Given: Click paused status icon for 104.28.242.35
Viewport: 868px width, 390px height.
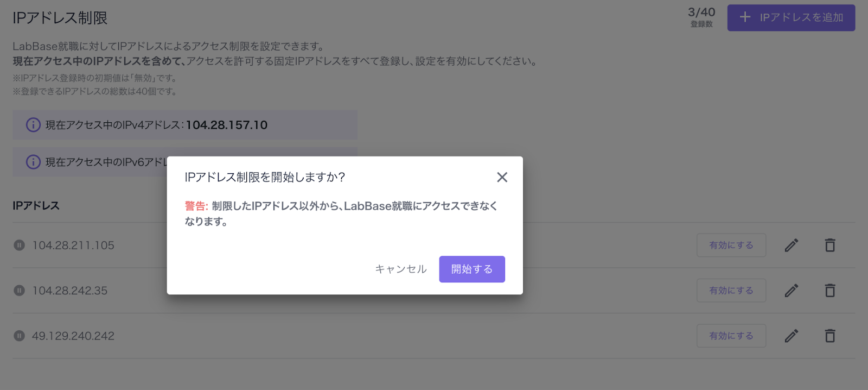Looking at the screenshot, I should click(20, 291).
